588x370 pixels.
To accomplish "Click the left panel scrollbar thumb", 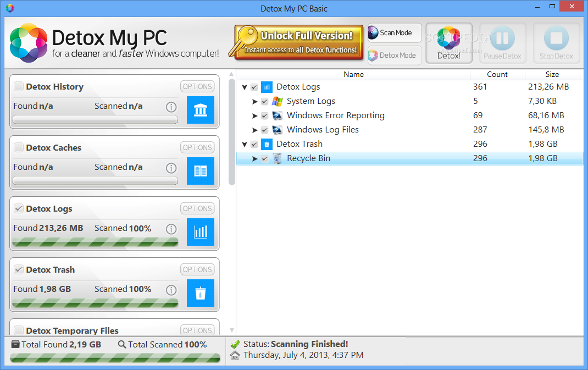I will click(232, 132).
